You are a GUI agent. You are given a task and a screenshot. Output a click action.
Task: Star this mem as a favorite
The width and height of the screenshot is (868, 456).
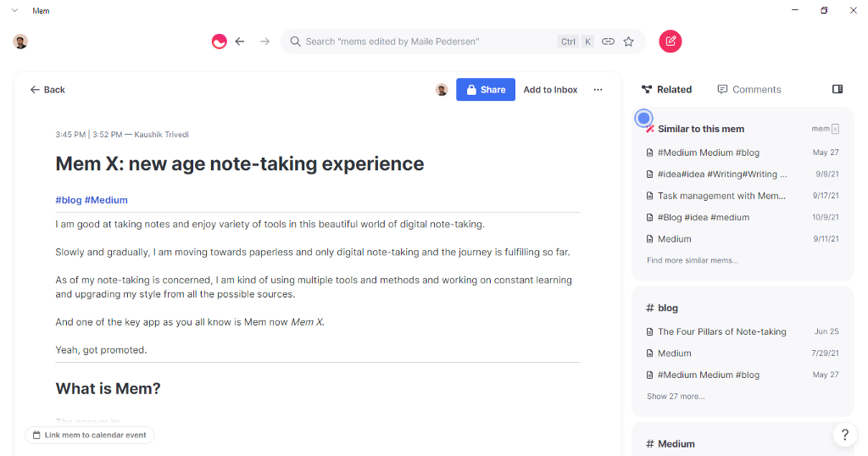pos(628,42)
